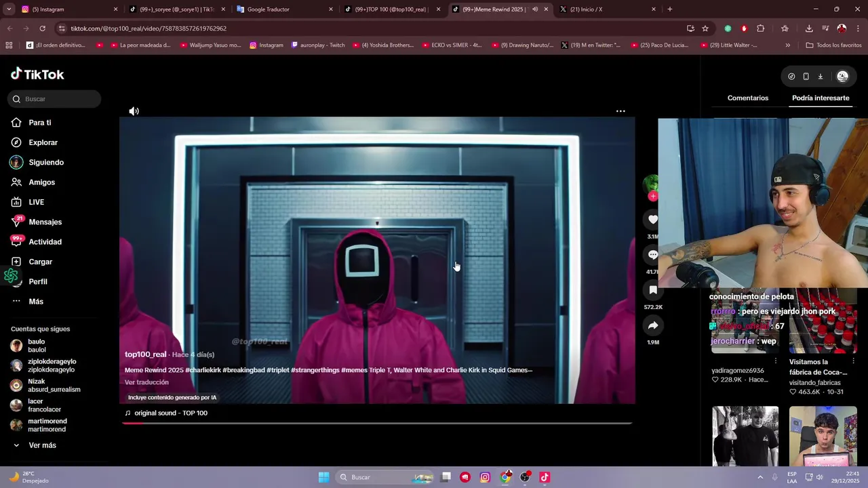Like the video with heart icon

click(x=652, y=220)
